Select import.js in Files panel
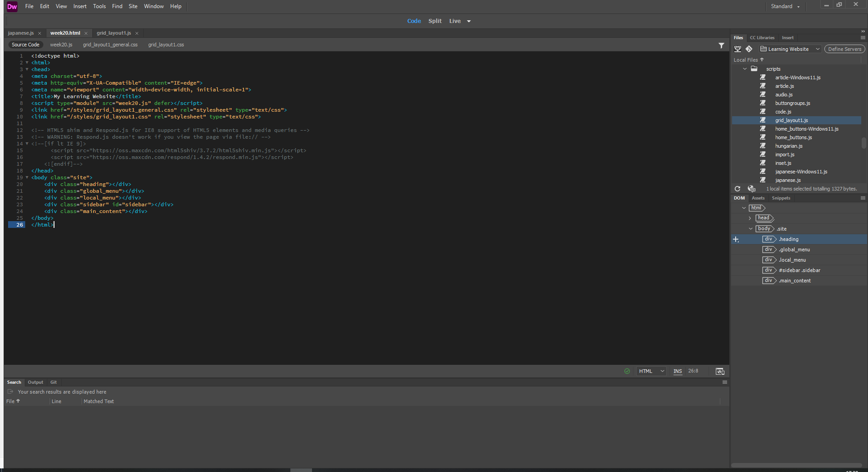 point(785,154)
